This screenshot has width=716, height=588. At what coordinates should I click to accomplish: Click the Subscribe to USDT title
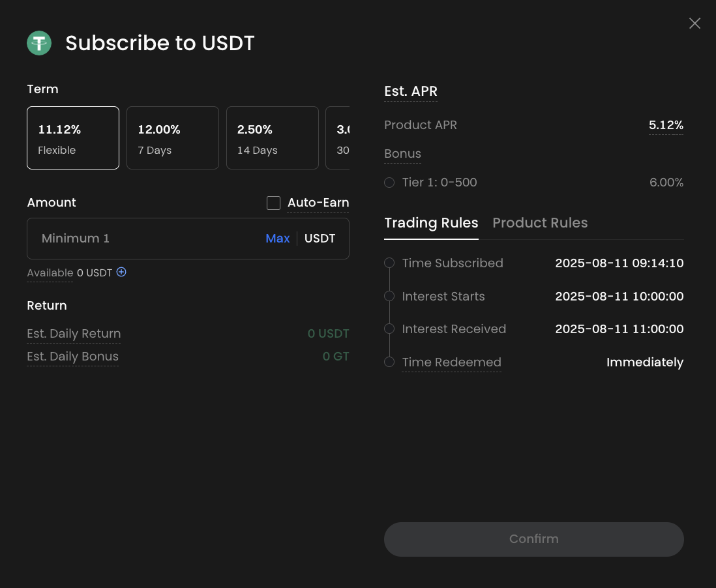pyautogui.click(x=160, y=43)
